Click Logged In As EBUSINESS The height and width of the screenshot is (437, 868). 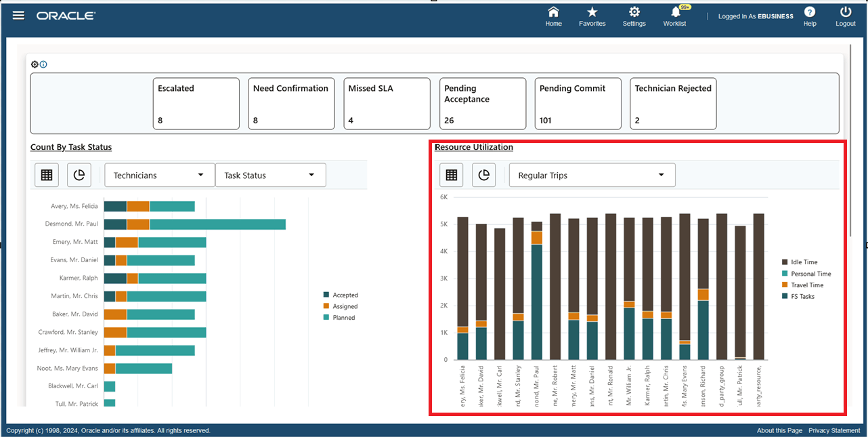coord(756,16)
